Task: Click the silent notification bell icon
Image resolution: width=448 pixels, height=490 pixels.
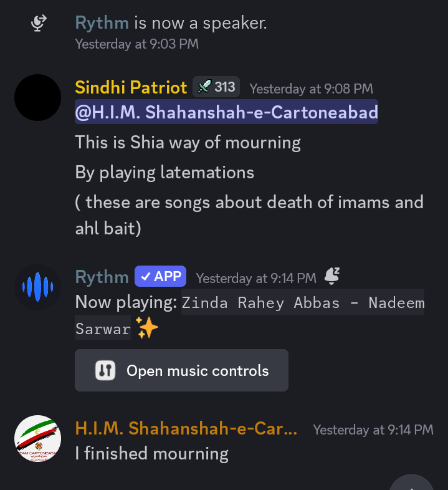Action: [x=331, y=276]
